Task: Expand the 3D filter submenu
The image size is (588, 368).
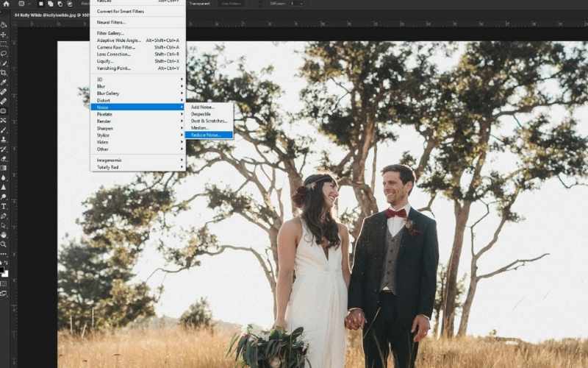Action: pos(138,79)
